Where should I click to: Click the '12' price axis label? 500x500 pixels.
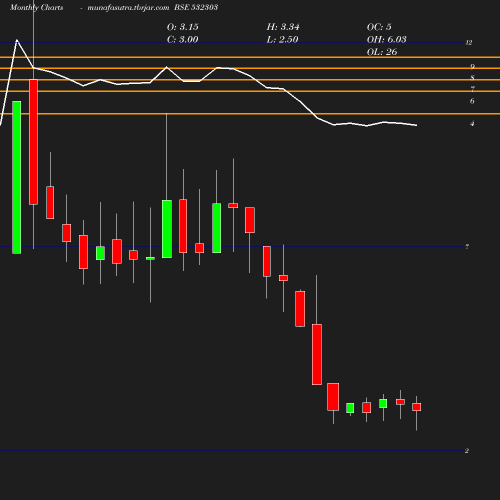click(x=469, y=42)
